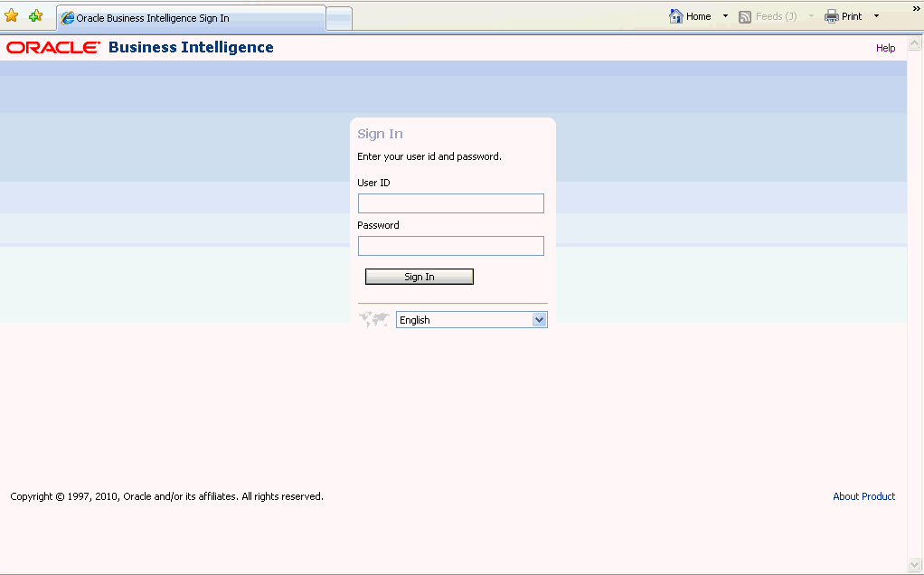Image resolution: width=924 pixels, height=575 pixels.
Task: Click the Oracle logo
Action: 53,47
